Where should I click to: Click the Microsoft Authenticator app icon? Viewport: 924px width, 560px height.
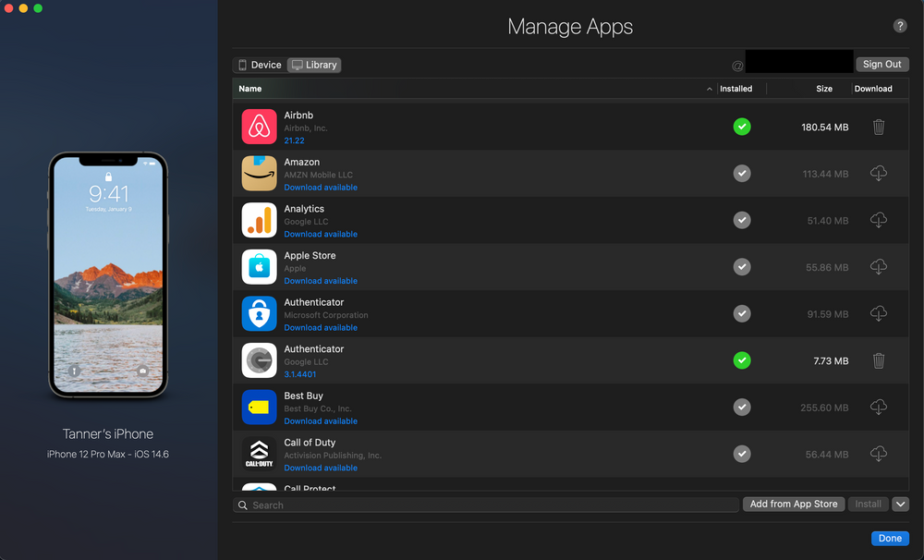click(x=260, y=313)
